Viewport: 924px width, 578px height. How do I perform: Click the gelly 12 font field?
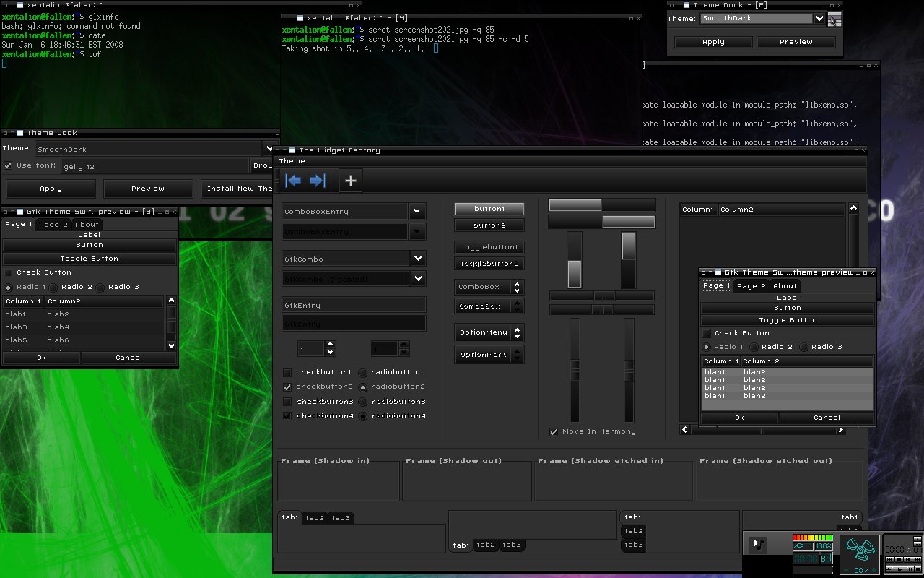click(x=154, y=166)
